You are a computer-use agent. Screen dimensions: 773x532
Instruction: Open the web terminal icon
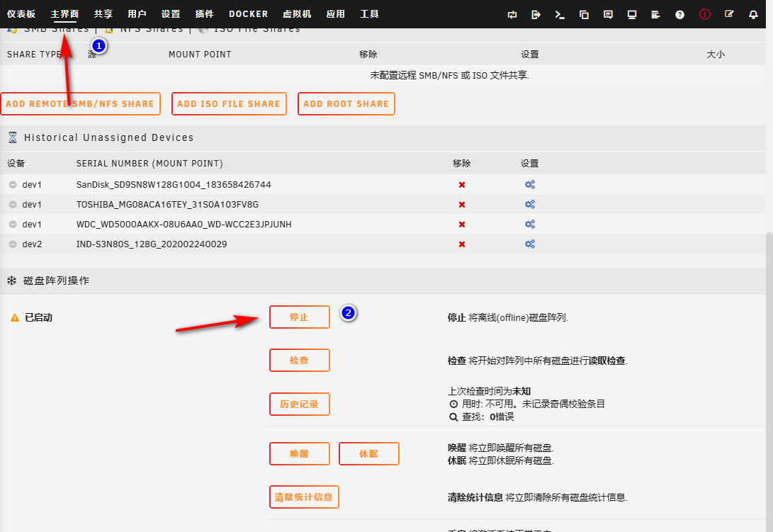coord(560,14)
